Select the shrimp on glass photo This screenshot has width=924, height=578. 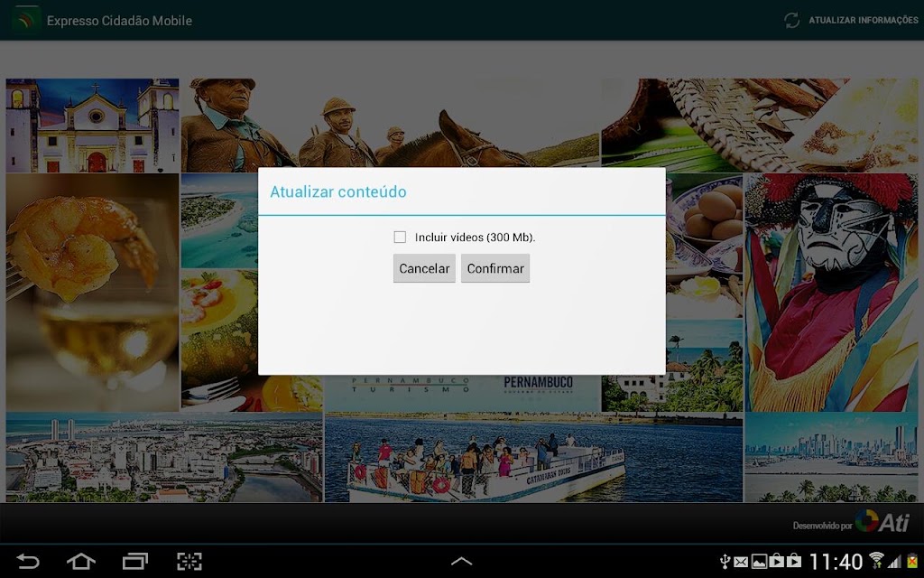pyautogui.click(x=92, y=292)
